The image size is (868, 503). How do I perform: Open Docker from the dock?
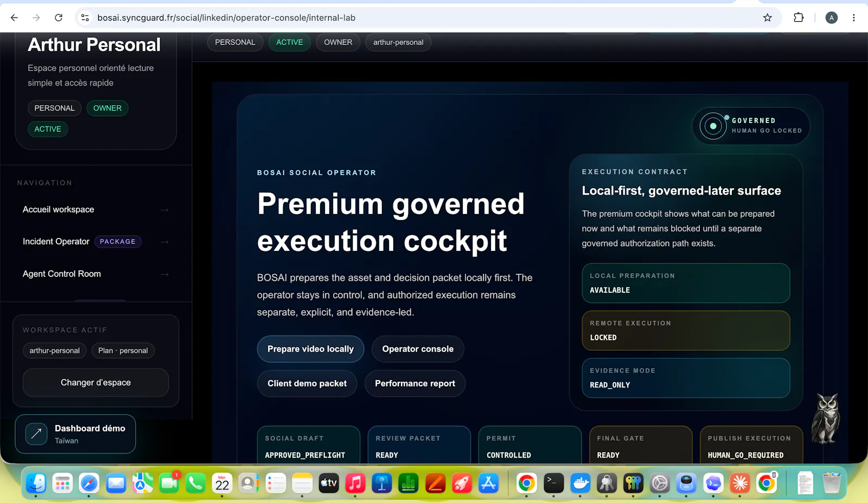click(580, 483)
